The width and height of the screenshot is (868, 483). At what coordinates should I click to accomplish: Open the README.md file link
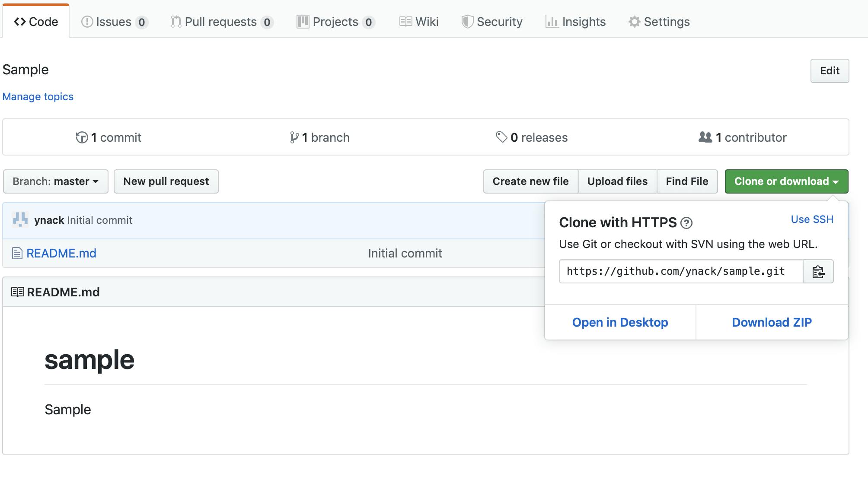coord(61,253)
